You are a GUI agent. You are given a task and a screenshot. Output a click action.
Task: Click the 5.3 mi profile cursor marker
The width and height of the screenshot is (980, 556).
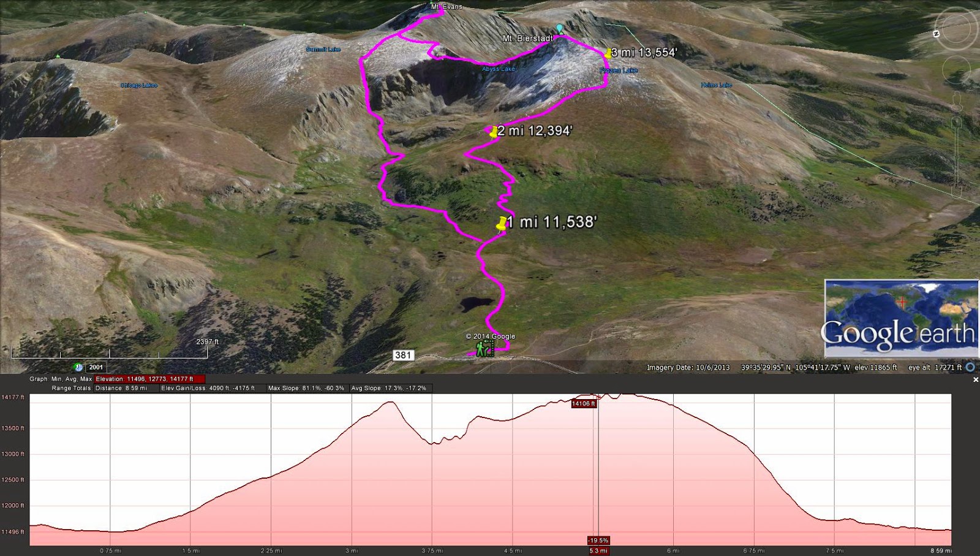coord(598,550)
